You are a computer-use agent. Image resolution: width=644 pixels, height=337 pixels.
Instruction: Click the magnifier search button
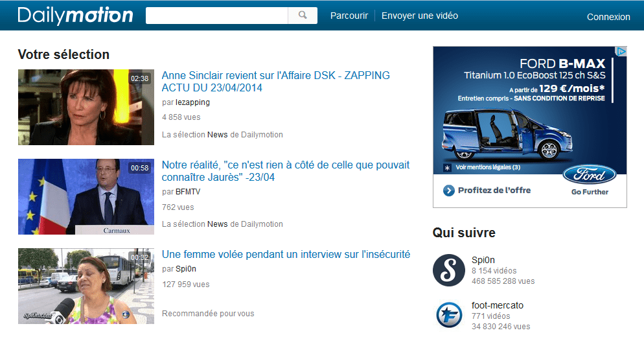(x=303, y=15)
